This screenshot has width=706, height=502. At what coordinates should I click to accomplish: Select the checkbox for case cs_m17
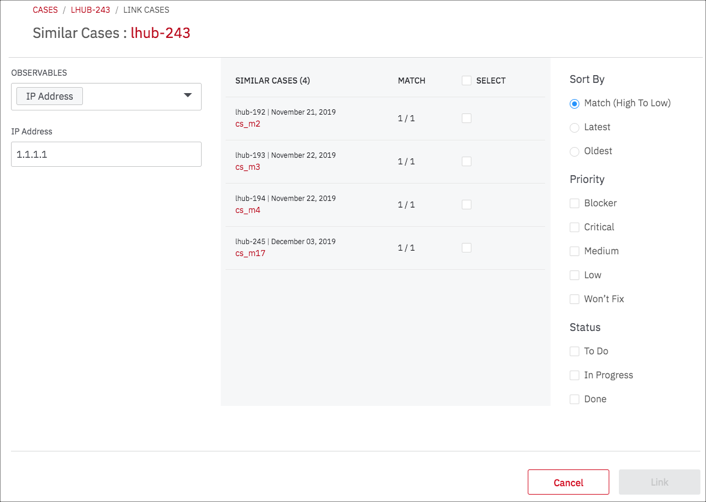pyautogui.click(x=466, y=248)
